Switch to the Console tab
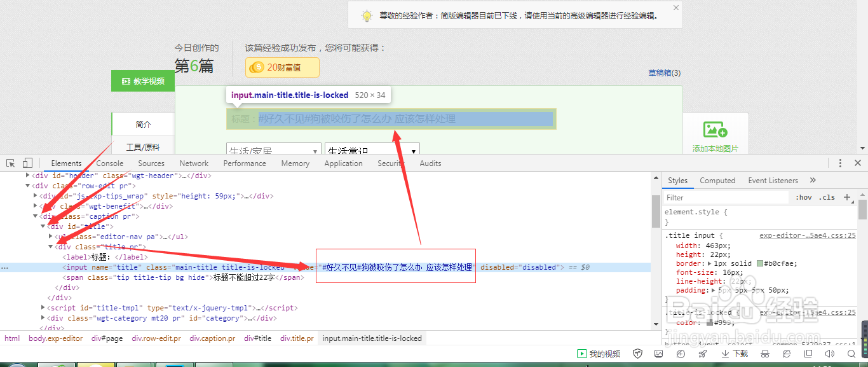 [110, 163]
